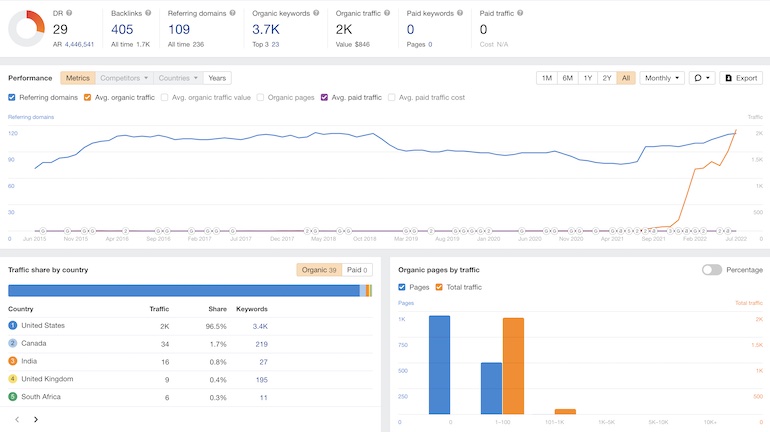Switch to Organic traffic share tab

click(319, 270)
